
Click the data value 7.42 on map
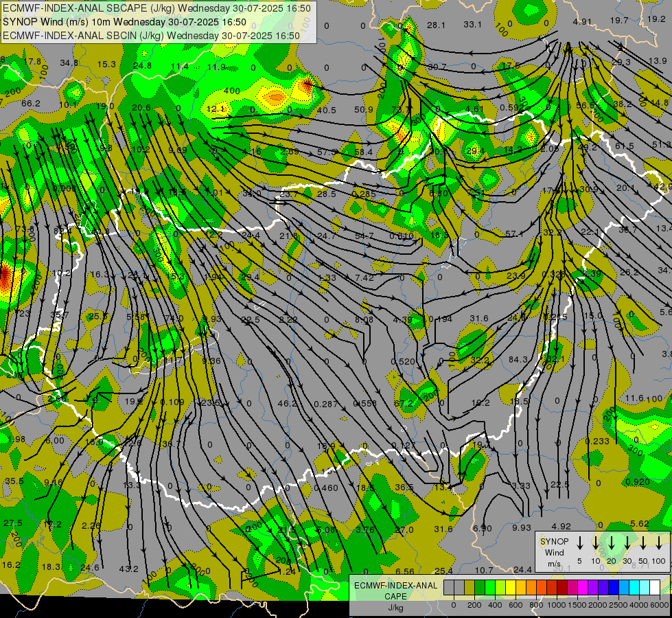point(364,278)
